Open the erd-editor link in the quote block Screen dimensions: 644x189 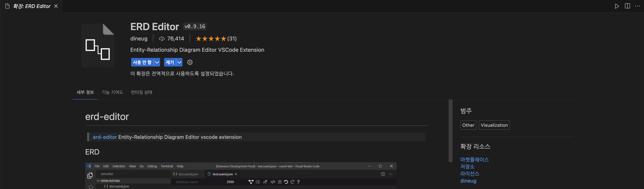pos(105,137)
